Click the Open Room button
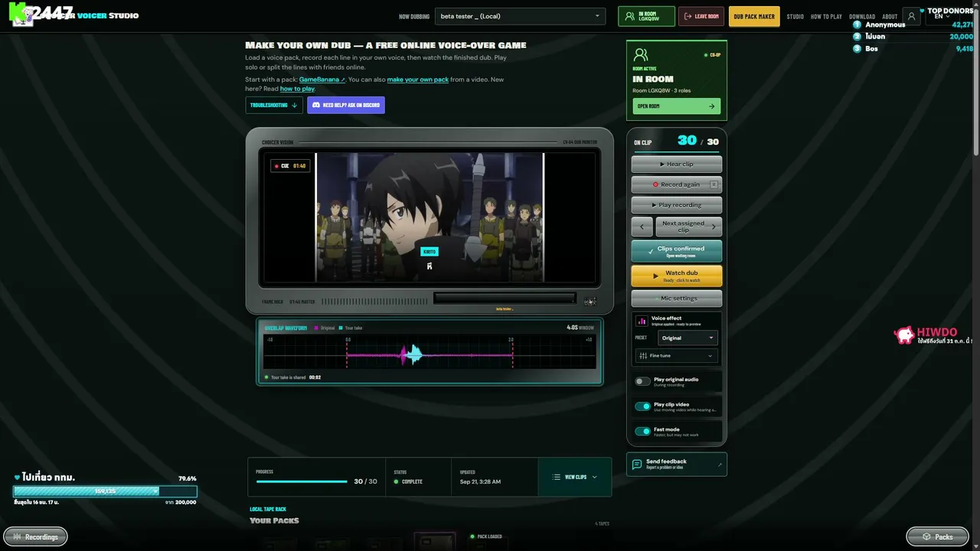 [676, 106]
